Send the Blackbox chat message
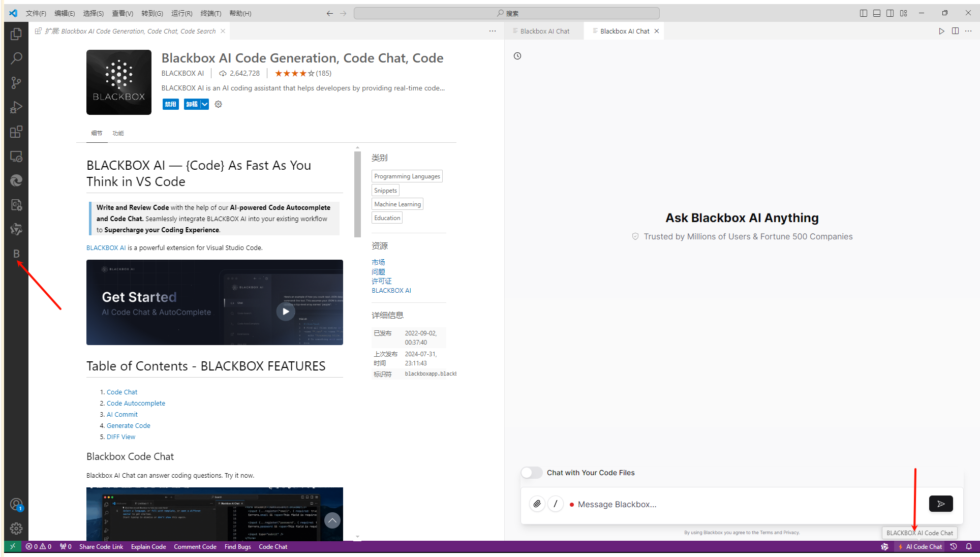 click(x=940, y=504)
